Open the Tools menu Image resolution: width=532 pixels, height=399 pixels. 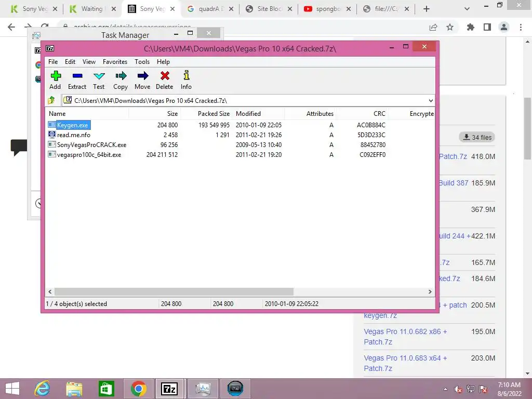click(x=142, y=62)
